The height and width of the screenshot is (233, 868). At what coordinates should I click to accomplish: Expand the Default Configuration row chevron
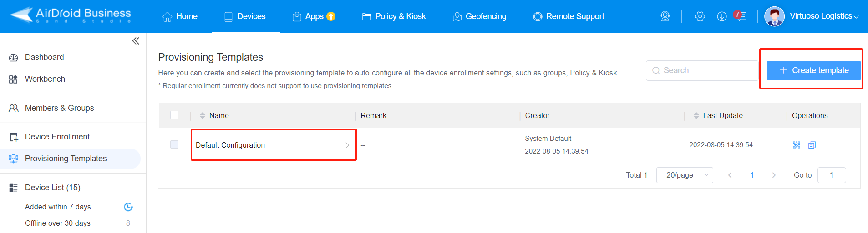point(347,145)
